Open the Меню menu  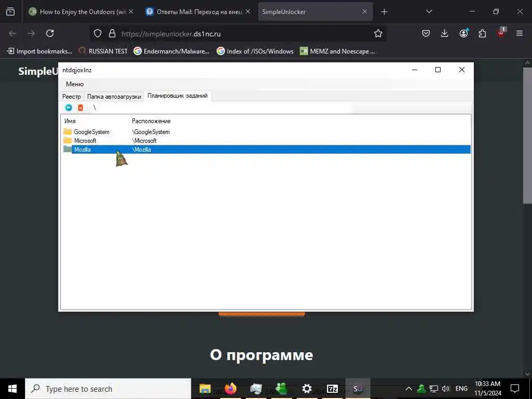[x=75, y=84]
